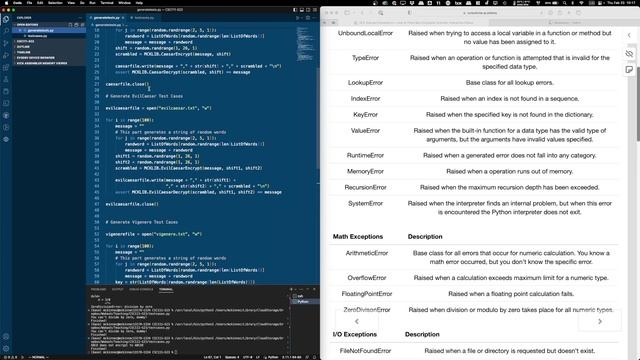Switch to the second editor tab
This screenshot has width=640, height=360.
(x=143, y=18)
